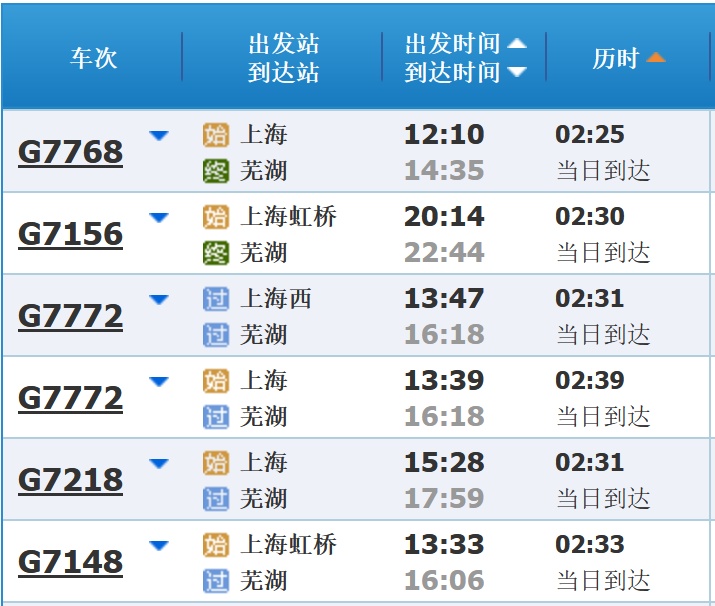Open train number G7768 link

[x=70, y=153]
